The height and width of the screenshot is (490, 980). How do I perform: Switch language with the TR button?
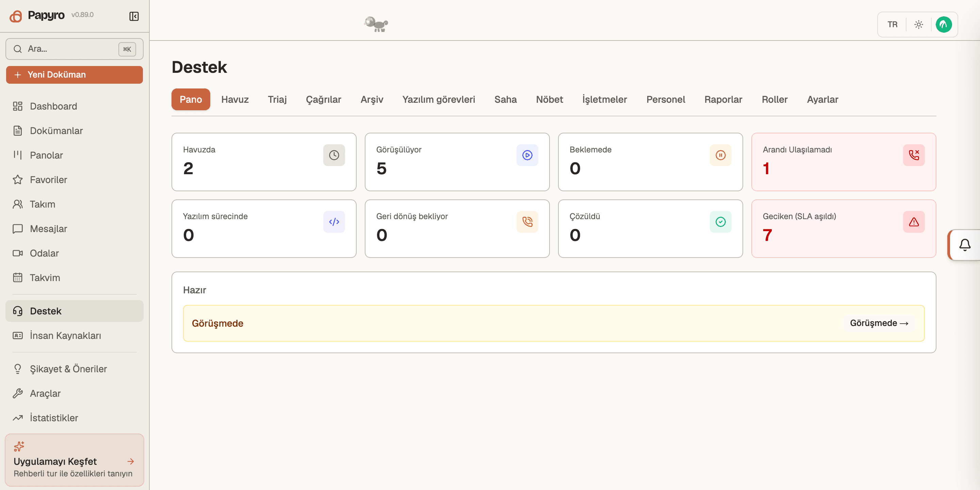[x=893, y=24]
